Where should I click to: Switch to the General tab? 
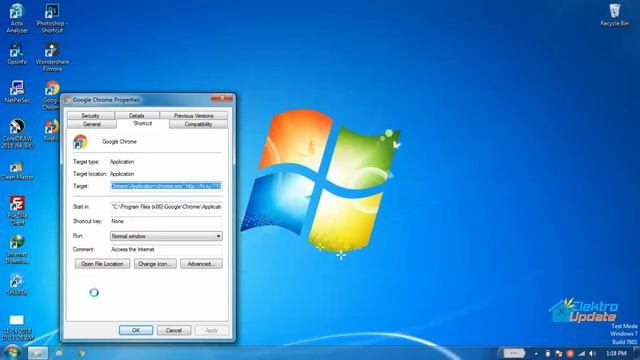coord(92,124)
